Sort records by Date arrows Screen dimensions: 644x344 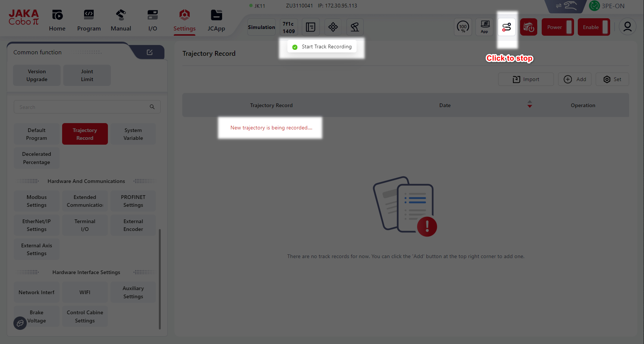coord(529,105)
